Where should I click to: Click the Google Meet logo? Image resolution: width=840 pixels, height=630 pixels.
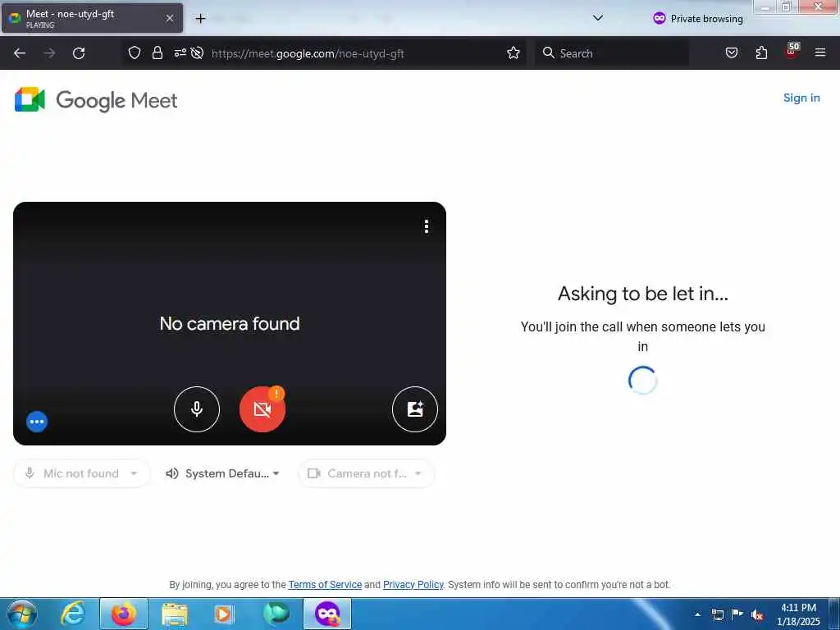tap(96, 100)
